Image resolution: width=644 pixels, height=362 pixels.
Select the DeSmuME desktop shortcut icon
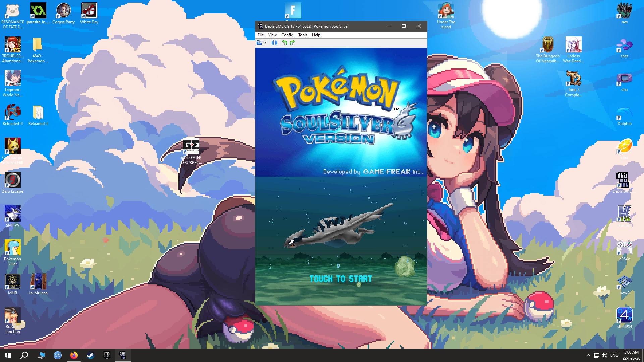point(624,181)
